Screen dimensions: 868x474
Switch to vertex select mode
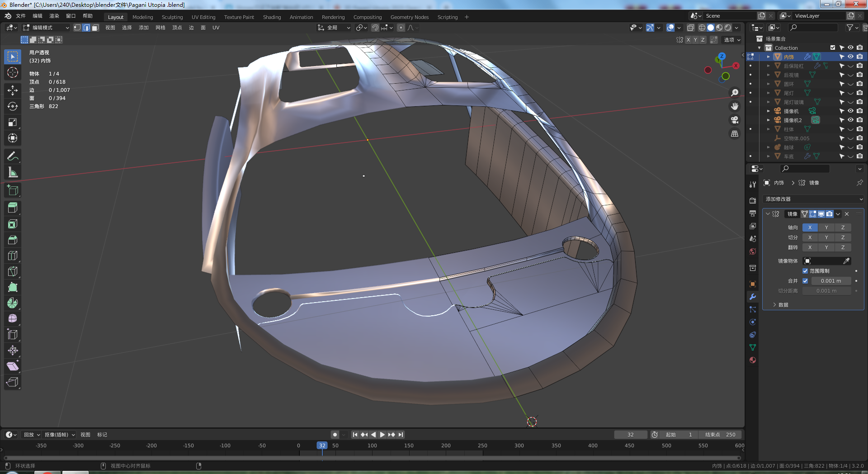click(x=77, y=28)
